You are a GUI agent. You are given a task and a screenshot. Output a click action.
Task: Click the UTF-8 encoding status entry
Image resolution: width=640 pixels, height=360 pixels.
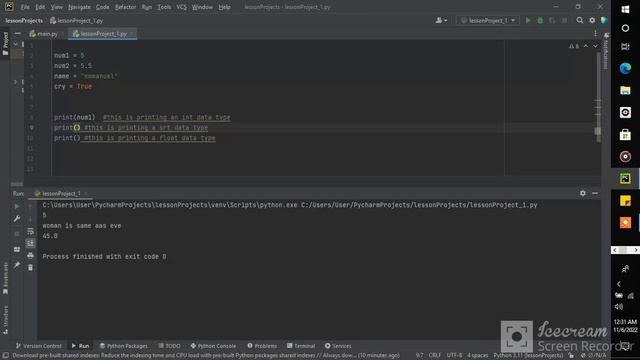tap(454, 355)
